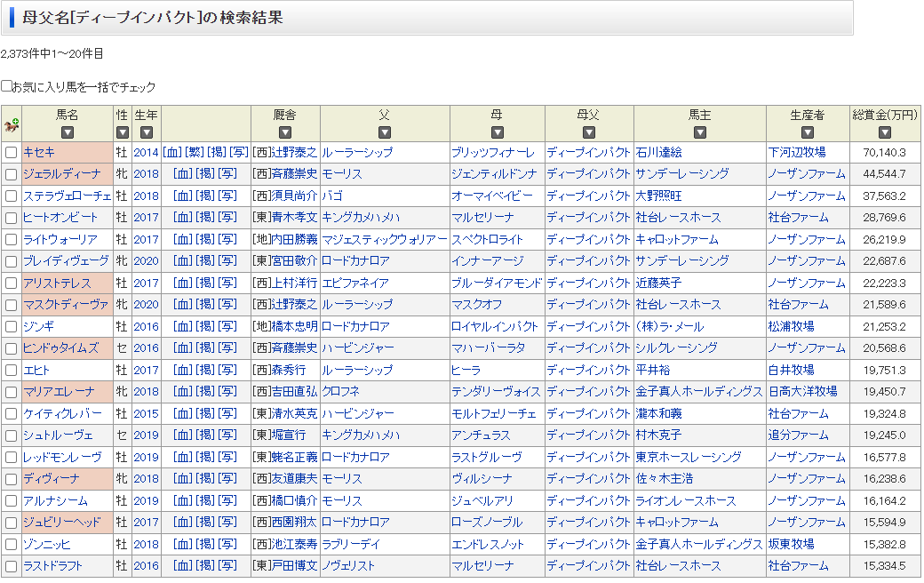Open [写] link in ゾンニッヒ row

click(227, 544)
